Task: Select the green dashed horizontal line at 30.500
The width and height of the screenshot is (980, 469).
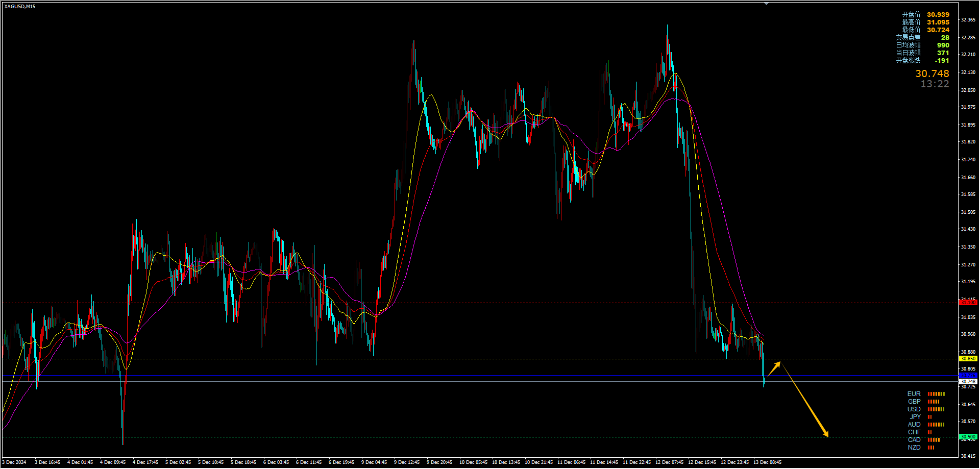Action: 480,437
